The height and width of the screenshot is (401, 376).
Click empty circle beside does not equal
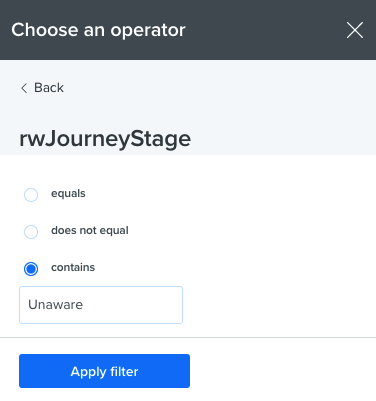[x=31, y=232]
